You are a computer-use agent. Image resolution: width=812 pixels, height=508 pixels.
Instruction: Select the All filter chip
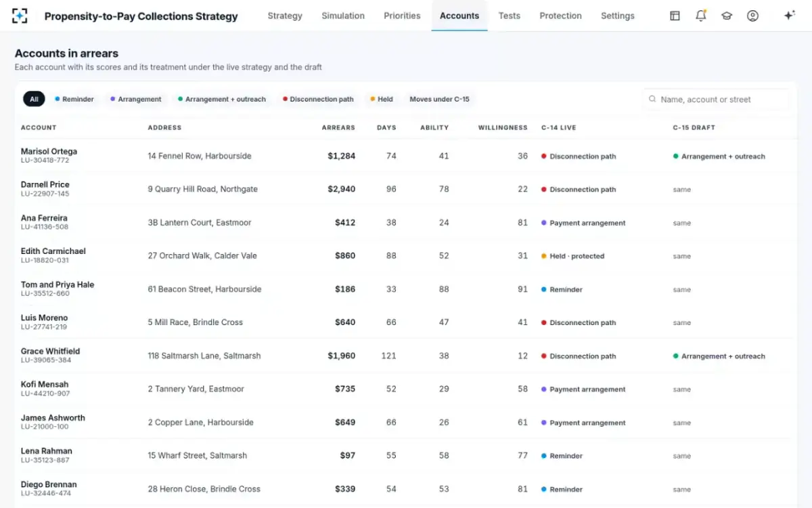tap(34, 99)
